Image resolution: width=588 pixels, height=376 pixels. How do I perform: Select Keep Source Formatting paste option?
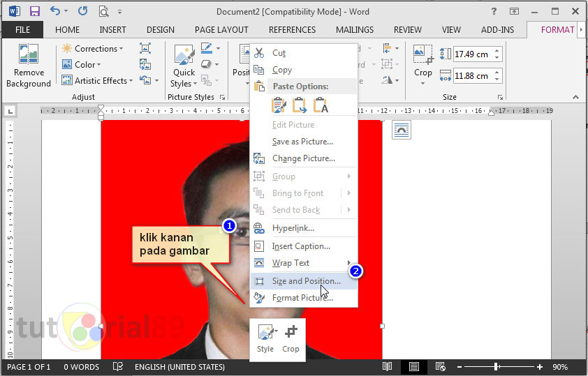[279, 105]
